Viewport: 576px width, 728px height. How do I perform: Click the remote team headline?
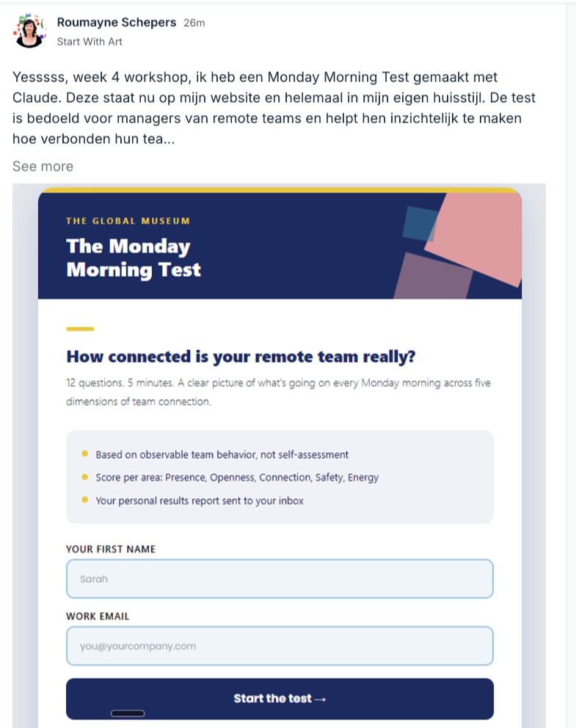click(241, 357)
